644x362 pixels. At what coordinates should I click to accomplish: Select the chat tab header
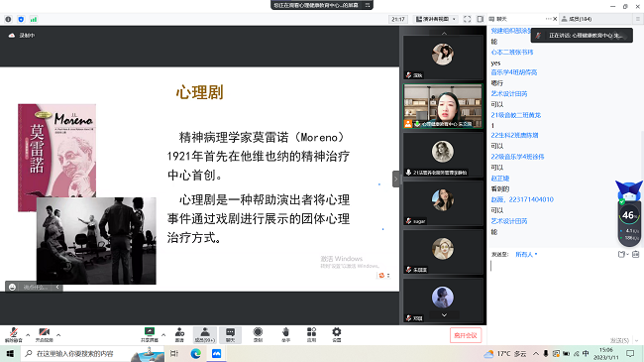498,19
